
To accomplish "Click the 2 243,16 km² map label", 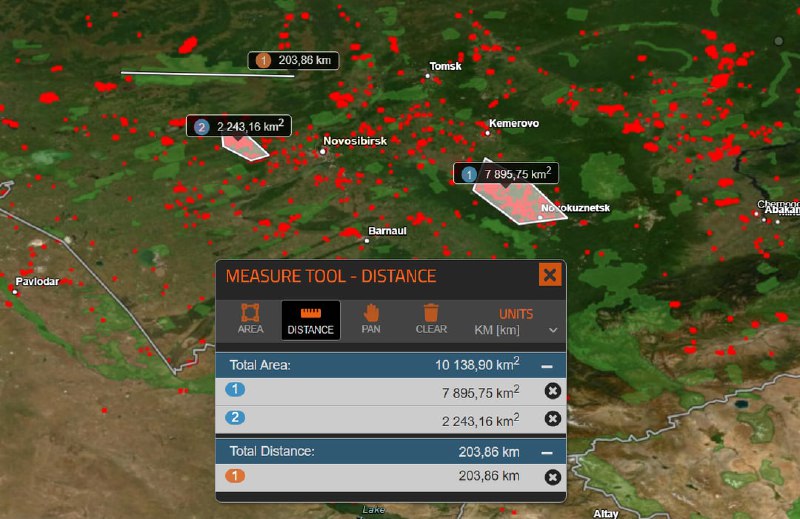I will click(x=239, y=126).
